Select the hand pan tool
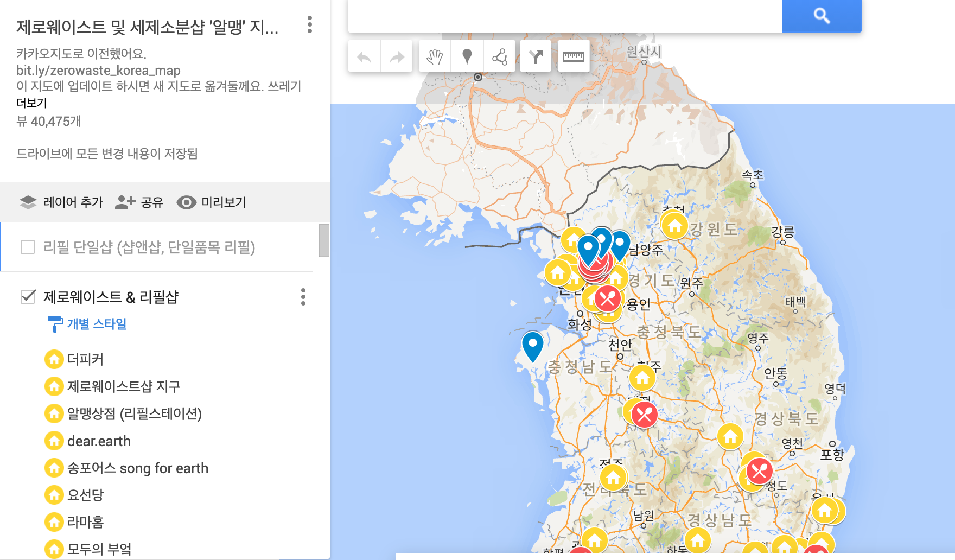 (x=435, y=57)
